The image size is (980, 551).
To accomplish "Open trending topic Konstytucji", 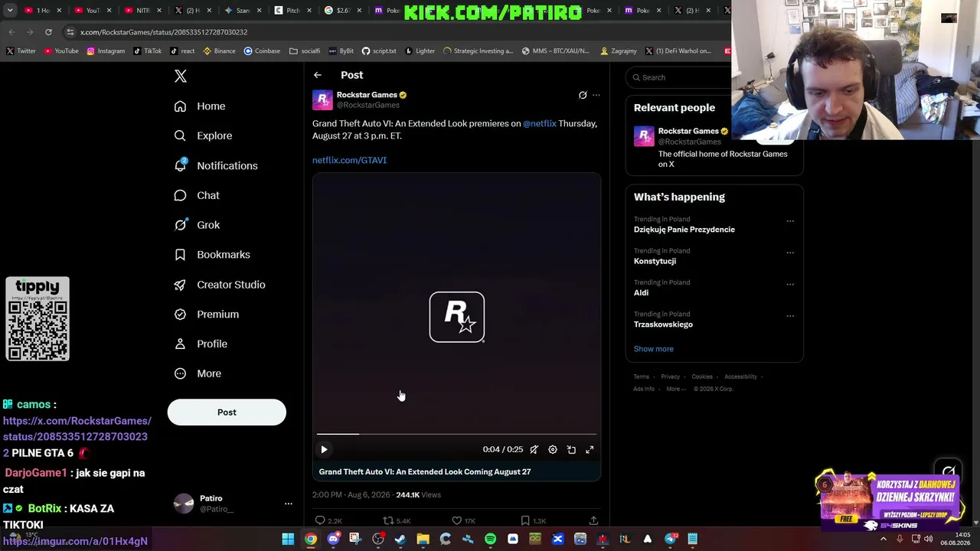I will (x=655, y=261).
